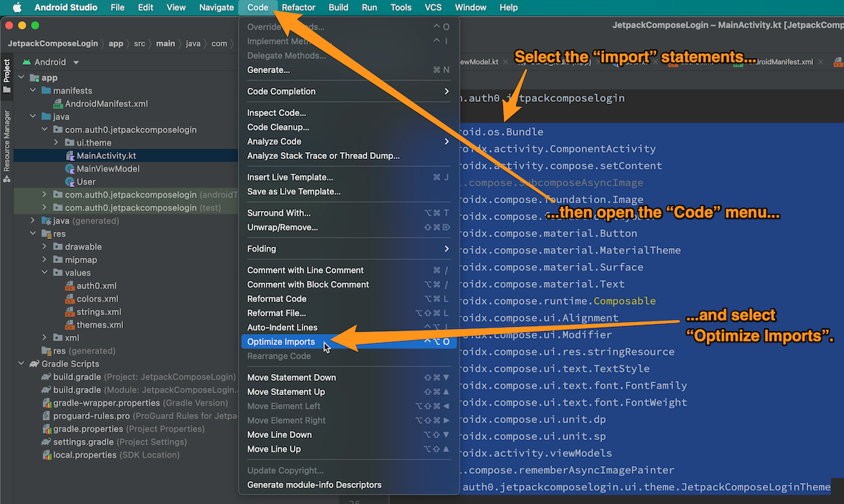
Task: Click the colors.xml resource file icon
Action: pos(70,299)
